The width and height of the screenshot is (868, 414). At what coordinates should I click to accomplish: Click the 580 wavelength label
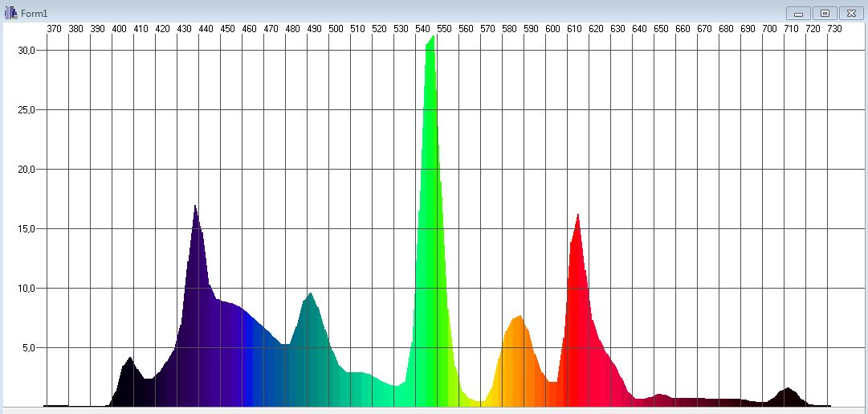[x=509, y=29]
